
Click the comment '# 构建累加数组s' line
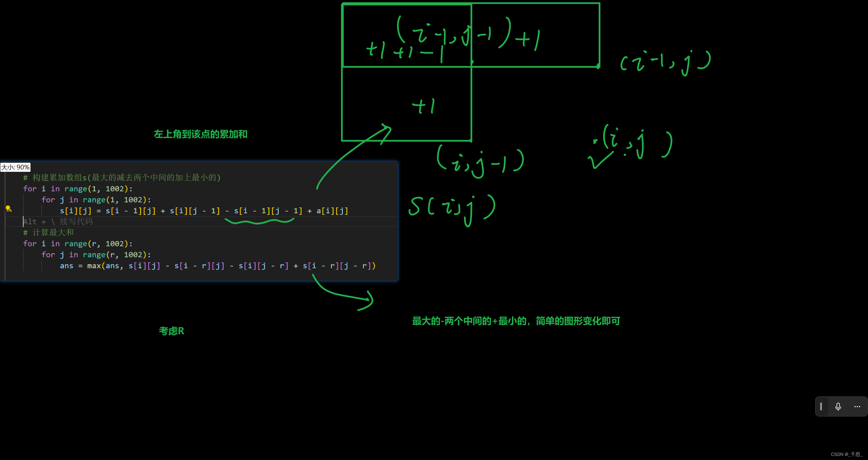click(122, 178)
